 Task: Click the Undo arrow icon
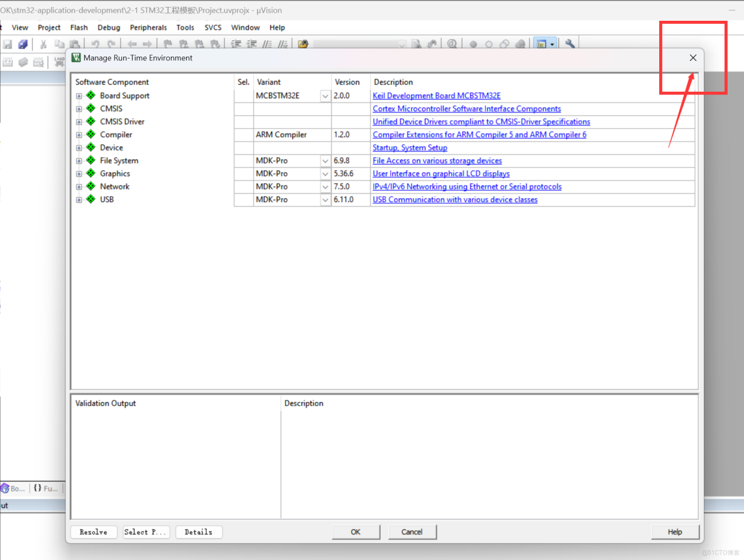[96, 44]
